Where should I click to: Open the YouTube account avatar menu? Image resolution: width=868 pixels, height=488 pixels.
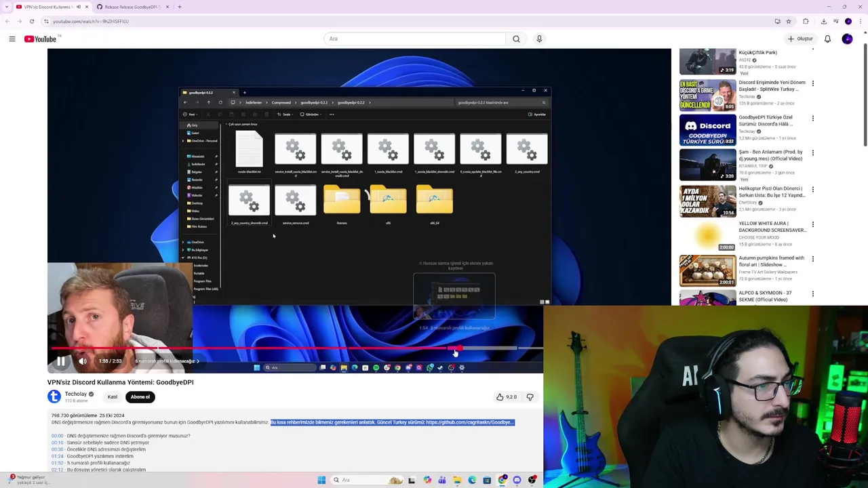[847, 39]
